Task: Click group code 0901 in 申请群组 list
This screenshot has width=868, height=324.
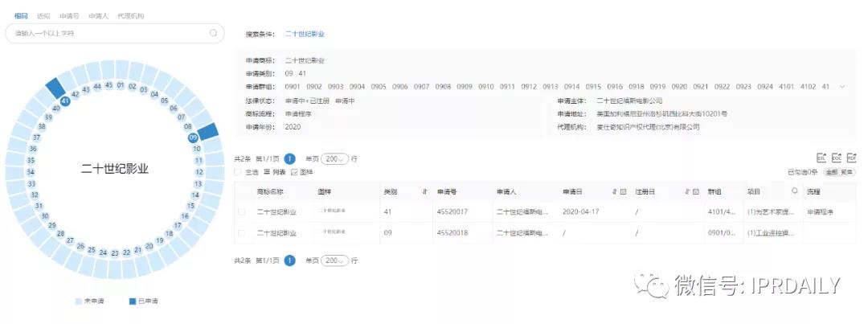Action: [293, 87]
